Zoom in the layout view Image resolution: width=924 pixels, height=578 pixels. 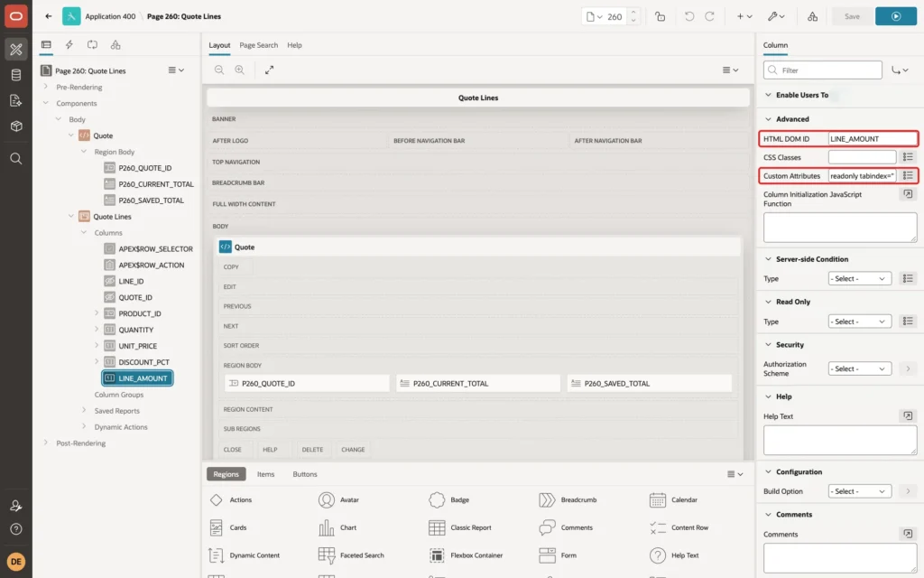coord(240,70)
